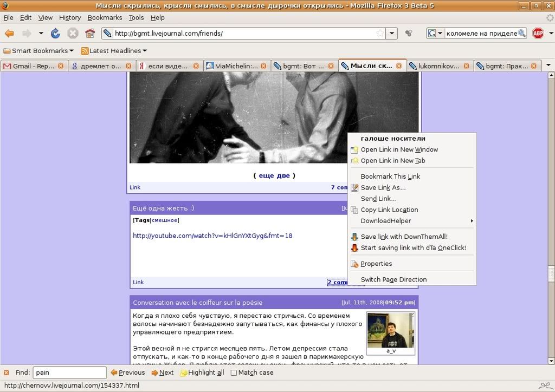The image size is (555, 392).
Task: Click the a_v userpic thumbnail
Action: (391, 330)
